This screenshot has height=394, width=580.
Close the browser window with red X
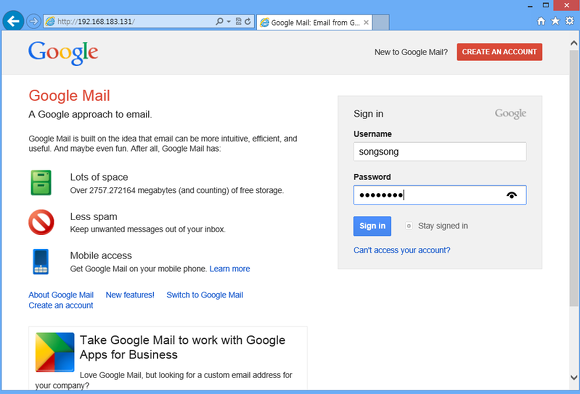pyautogui.click(x=567, y=5)
